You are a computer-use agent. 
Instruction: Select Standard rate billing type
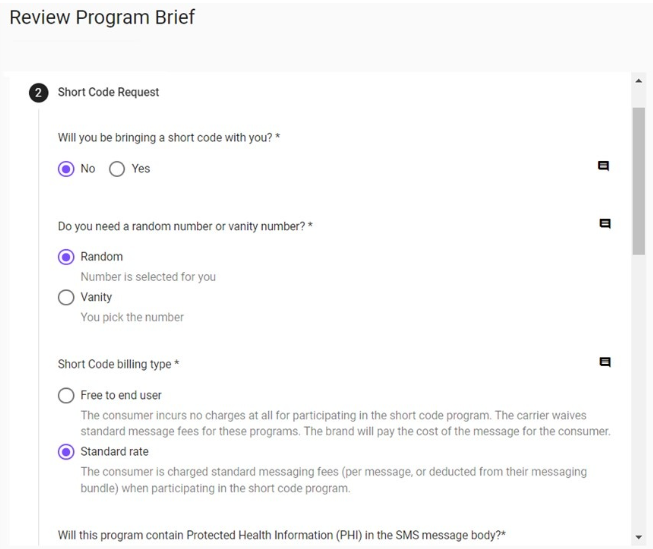point(67,452)
